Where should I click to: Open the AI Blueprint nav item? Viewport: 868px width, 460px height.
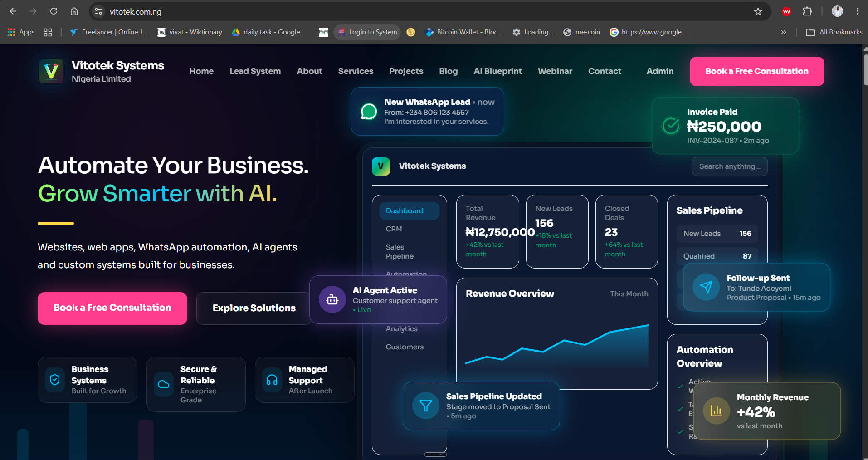coord(498,71)
